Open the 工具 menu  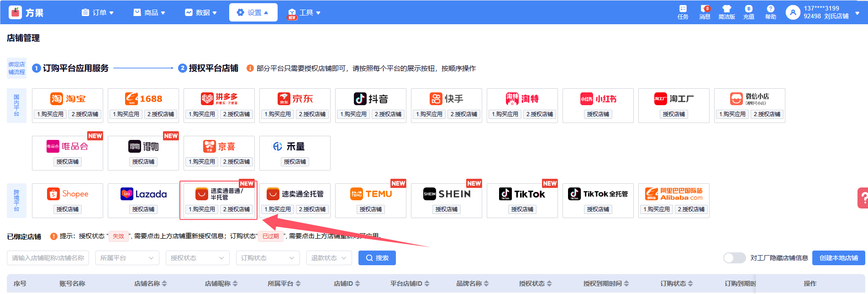304,12
